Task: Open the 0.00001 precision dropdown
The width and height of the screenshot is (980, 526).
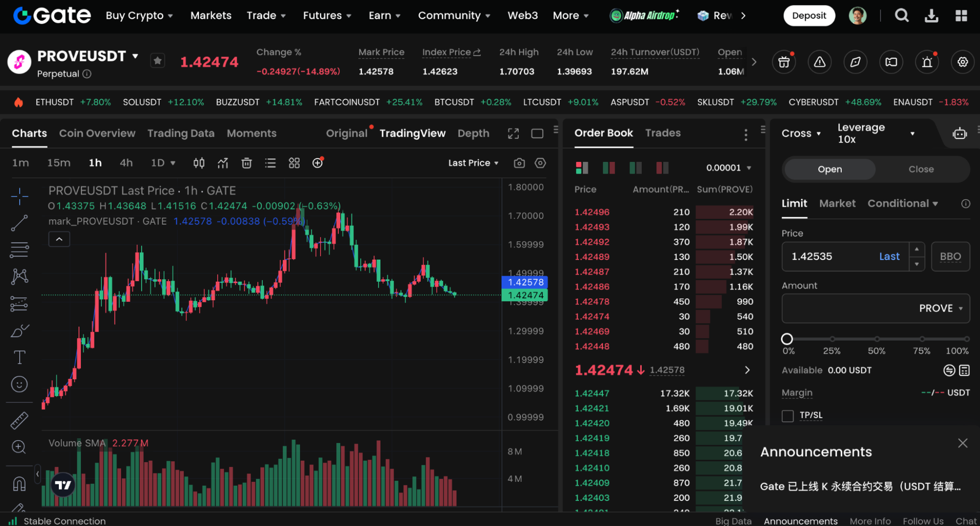Action: click(729, 168)
